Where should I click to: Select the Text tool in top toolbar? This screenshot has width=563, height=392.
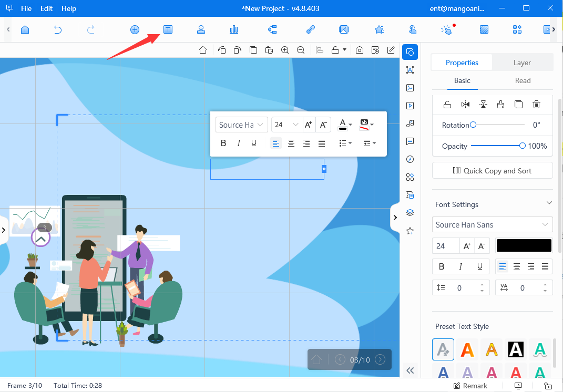click(168, 29)
